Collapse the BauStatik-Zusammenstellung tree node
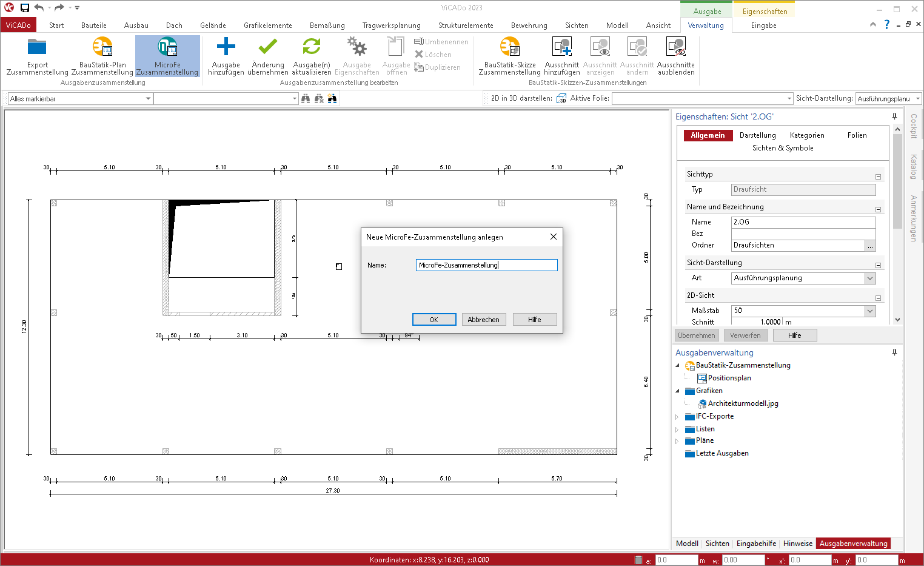The image size is (924, 566). 678,365
